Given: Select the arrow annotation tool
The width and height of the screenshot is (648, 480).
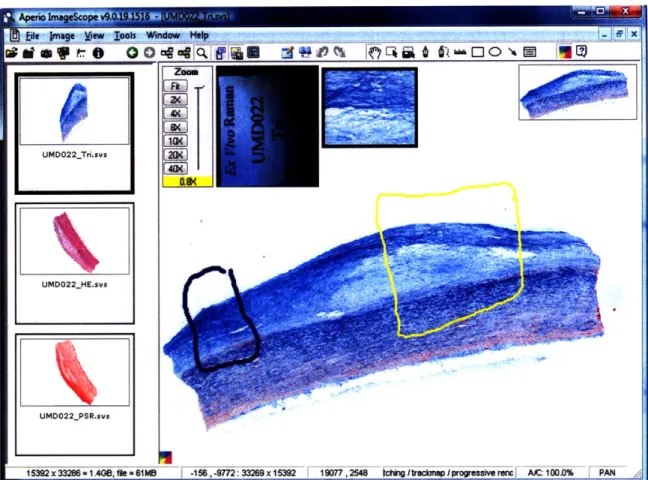Looking at the screenshot, I should (512, 52).
